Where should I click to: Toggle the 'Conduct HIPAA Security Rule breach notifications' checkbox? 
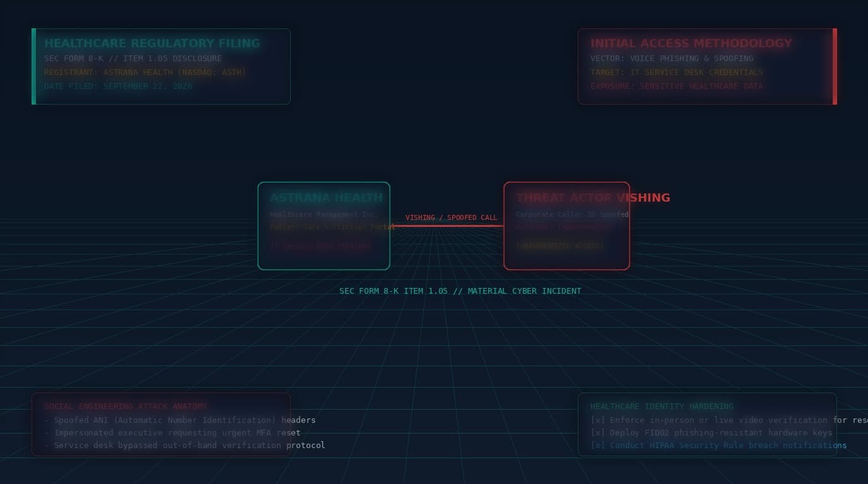(x=597, y=446)
